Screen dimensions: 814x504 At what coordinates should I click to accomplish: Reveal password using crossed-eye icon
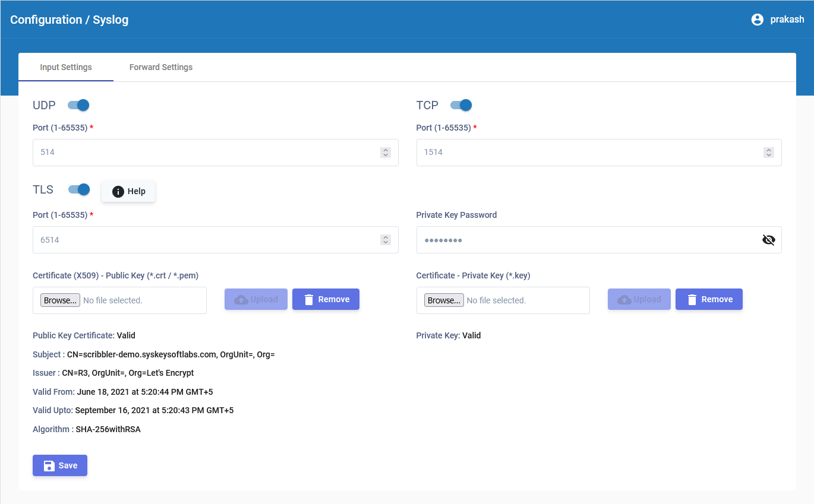tap(768, 240)
